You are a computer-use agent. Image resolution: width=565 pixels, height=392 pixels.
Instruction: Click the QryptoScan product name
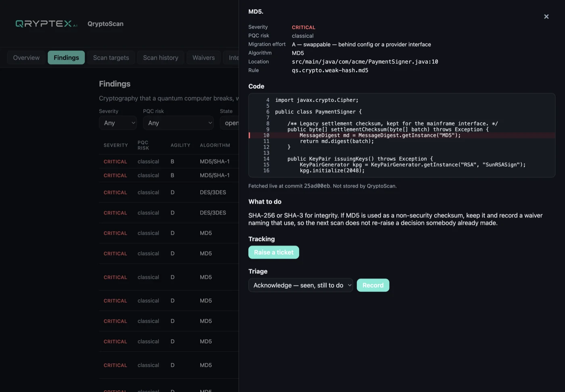pyautogui.click(x=105, y=24)
